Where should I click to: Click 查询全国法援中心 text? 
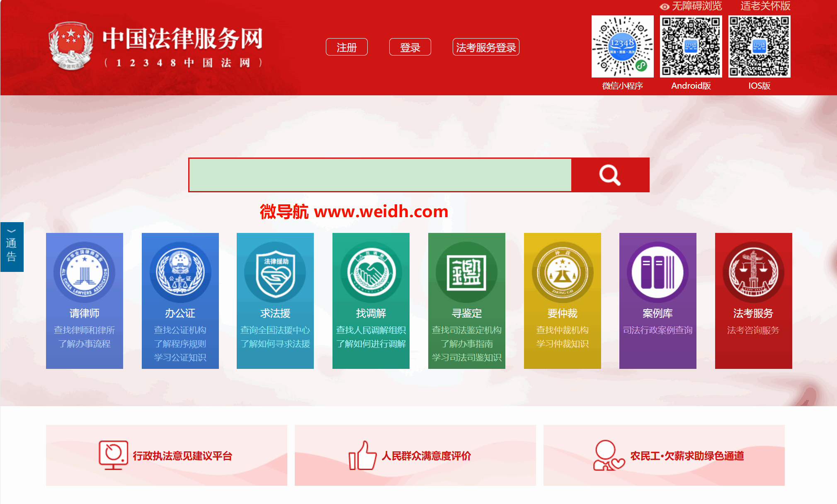[x=275, y=330]
